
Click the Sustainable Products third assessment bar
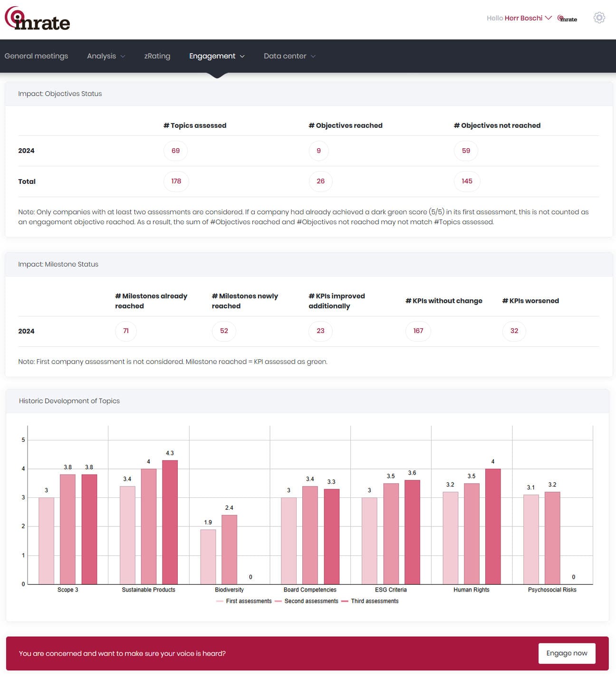(170, 522)
